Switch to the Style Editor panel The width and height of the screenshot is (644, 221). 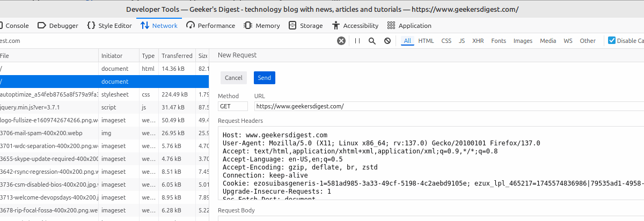[x=109, y=26]
